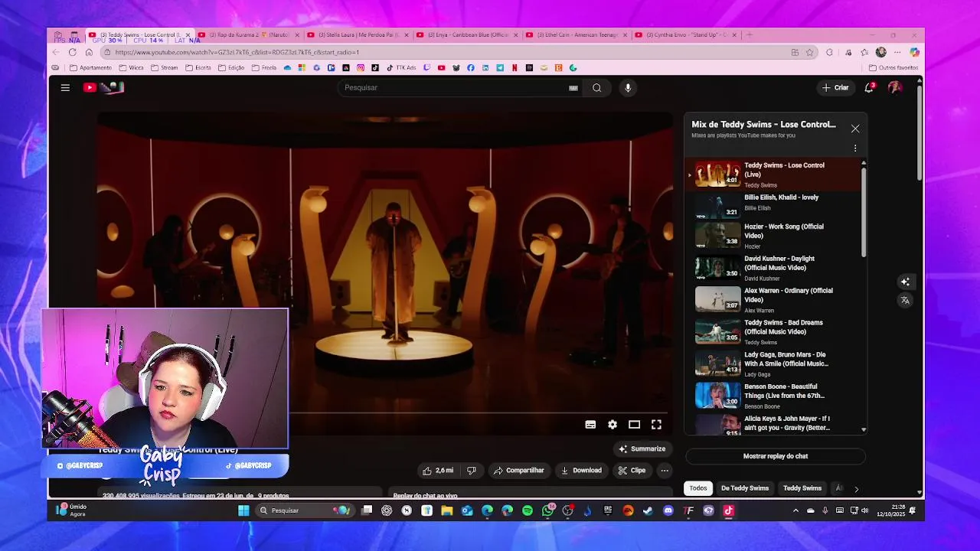This screenshot has width=980, height=551.
Task: Open the Apartamento bookmarks folder
Action: tap(90, 67)
